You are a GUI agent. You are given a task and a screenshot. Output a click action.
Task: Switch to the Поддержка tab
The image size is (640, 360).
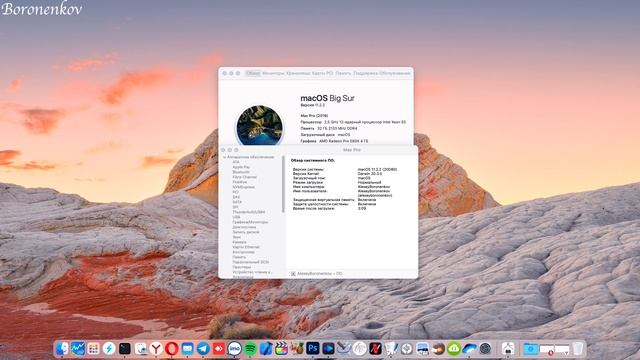tap(365, 73)
